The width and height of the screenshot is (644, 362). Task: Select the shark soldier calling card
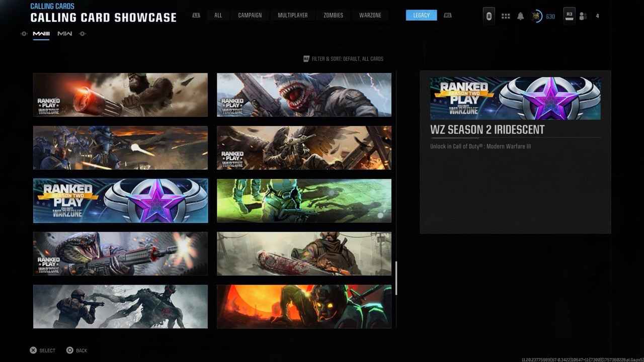pos(304,95)
